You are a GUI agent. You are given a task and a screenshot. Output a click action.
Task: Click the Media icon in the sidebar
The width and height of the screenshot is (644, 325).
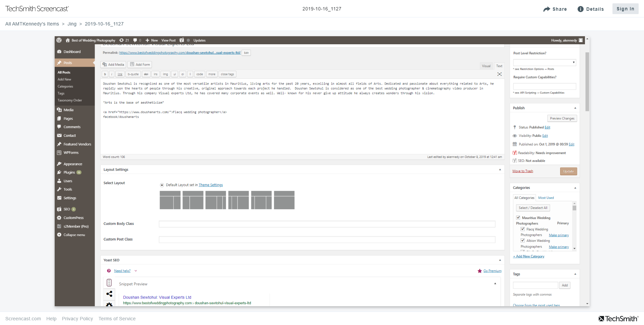coord(59,110)
